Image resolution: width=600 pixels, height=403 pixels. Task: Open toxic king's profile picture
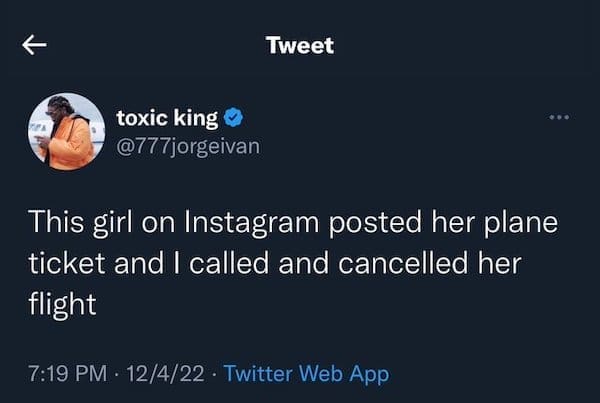click(x=65, y=131)
